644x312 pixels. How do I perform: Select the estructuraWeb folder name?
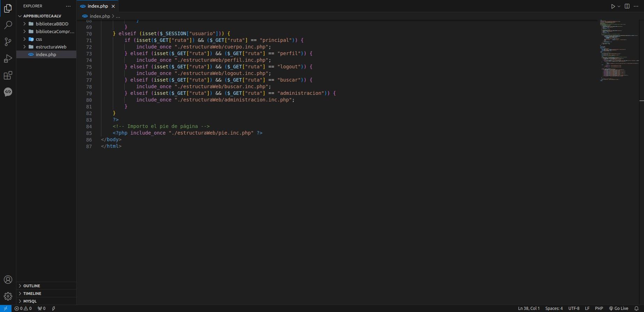pyautogui.click(x=51, y=47)
